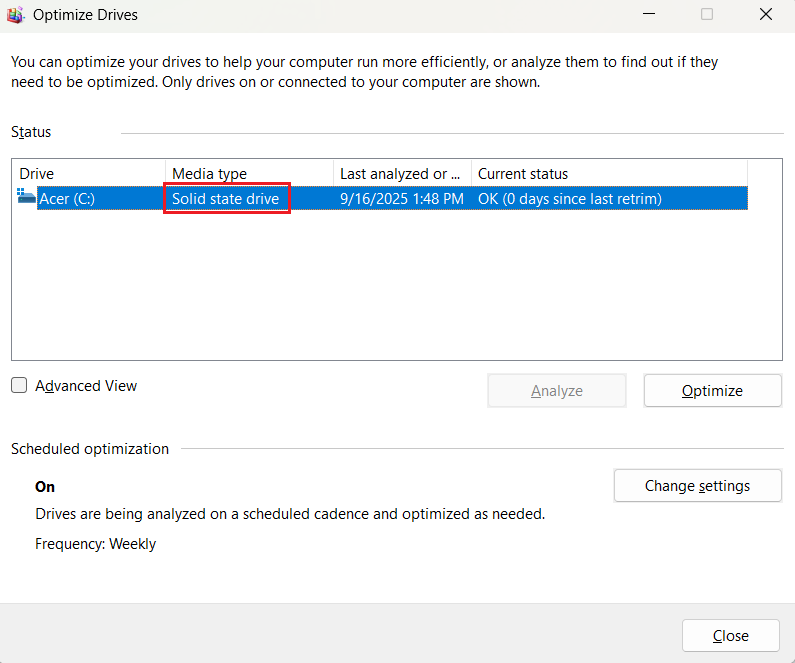Start optimization with the Optimize button
Image resolution: width=795 pixels, height=663 pixels.
pyautogui.click(x=712, y=391)
